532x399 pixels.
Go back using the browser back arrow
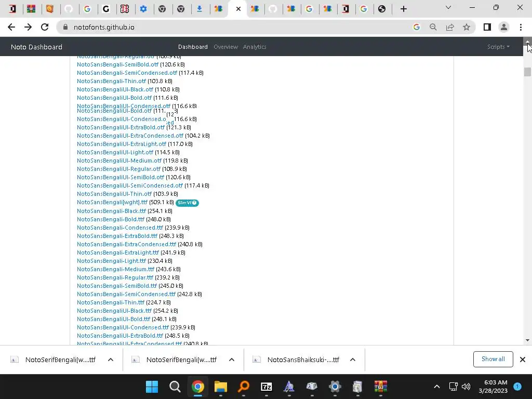point(11,27)
